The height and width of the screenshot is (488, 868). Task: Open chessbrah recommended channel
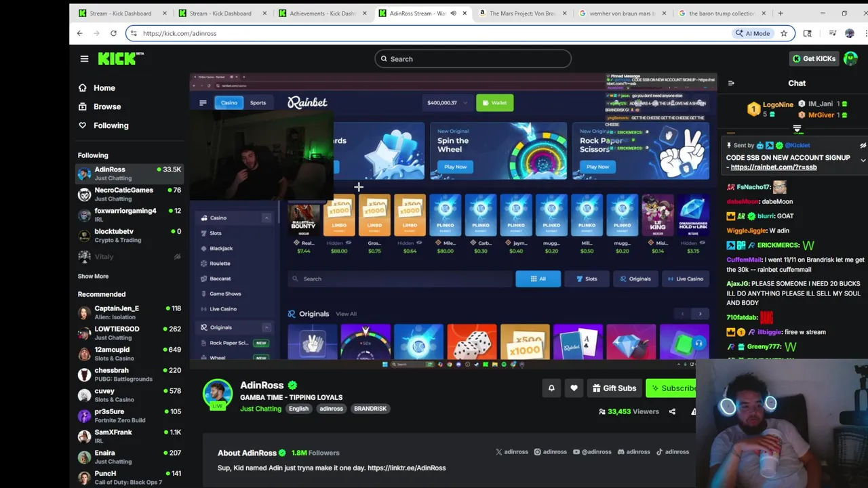pos(130,374)
